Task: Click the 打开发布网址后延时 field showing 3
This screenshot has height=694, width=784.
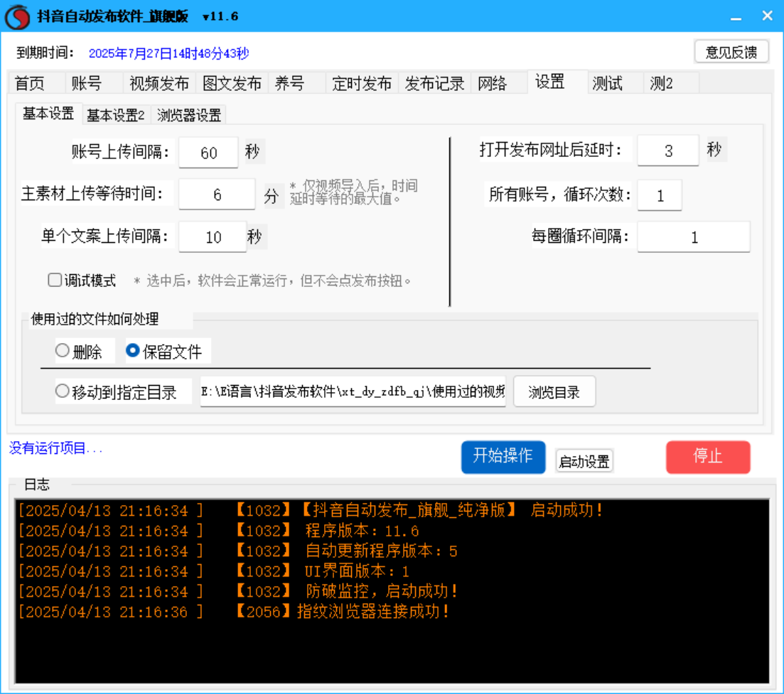Action: [668, 151]
